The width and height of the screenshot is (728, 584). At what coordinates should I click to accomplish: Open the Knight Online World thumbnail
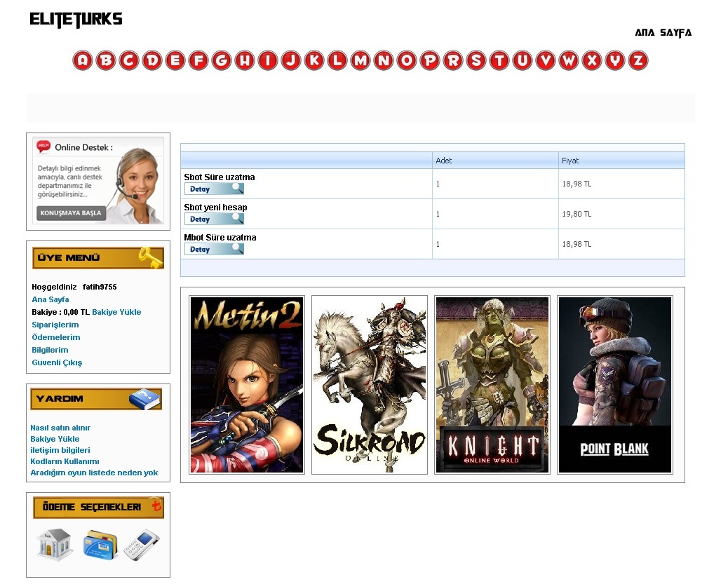(492, 385)
